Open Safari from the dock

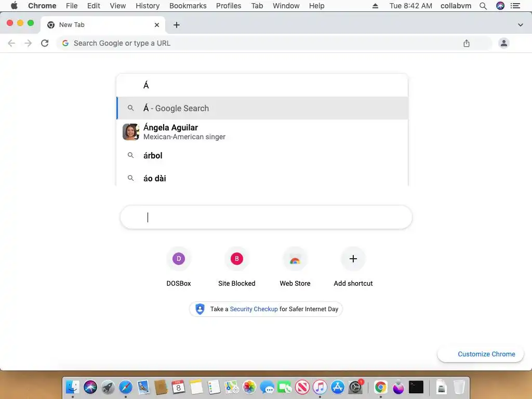pyautogui.click(x=126, y=387)
